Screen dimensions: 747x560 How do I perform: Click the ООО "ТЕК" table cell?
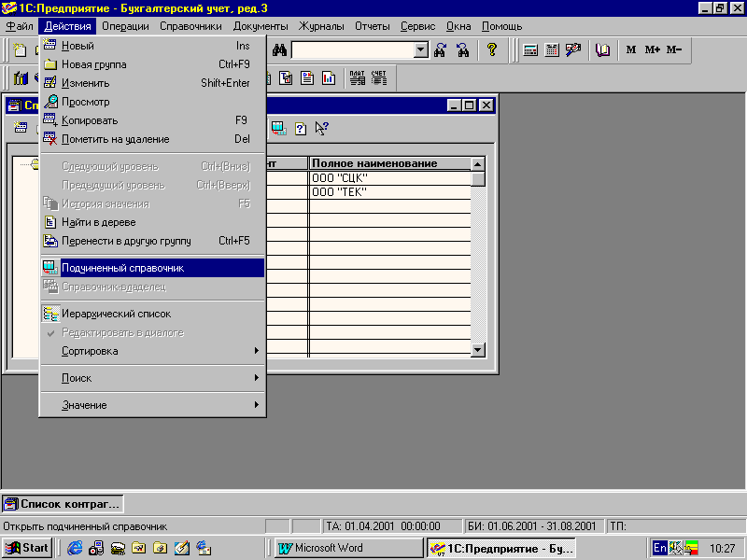[389, 192]
